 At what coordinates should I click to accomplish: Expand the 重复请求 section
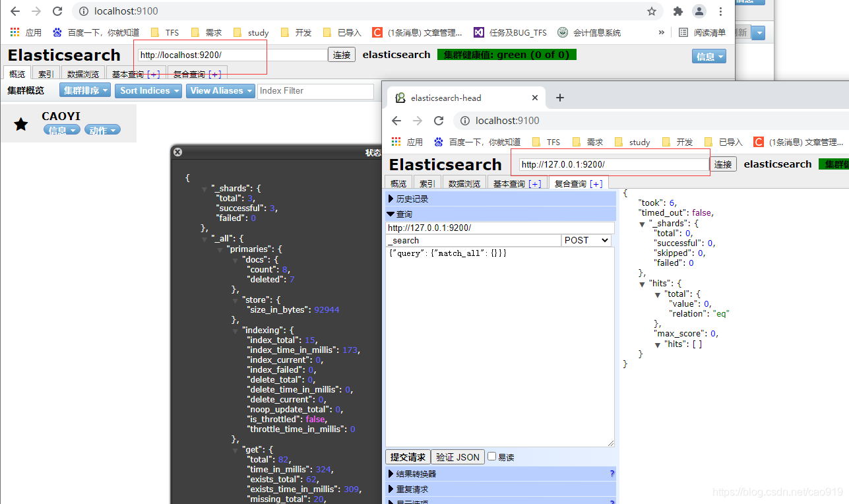tap(501, 489)
